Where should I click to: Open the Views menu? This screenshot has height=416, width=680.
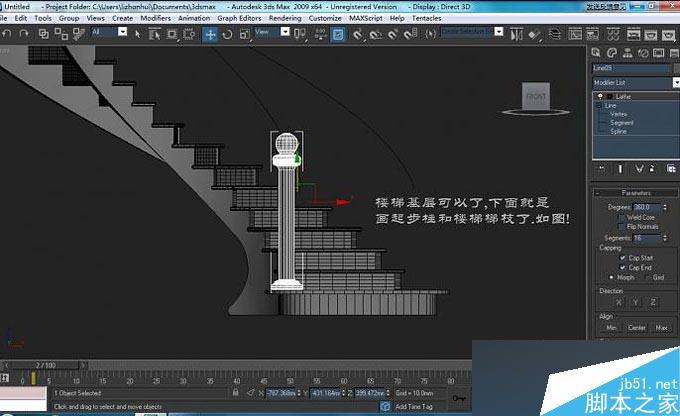pos(95,18)
